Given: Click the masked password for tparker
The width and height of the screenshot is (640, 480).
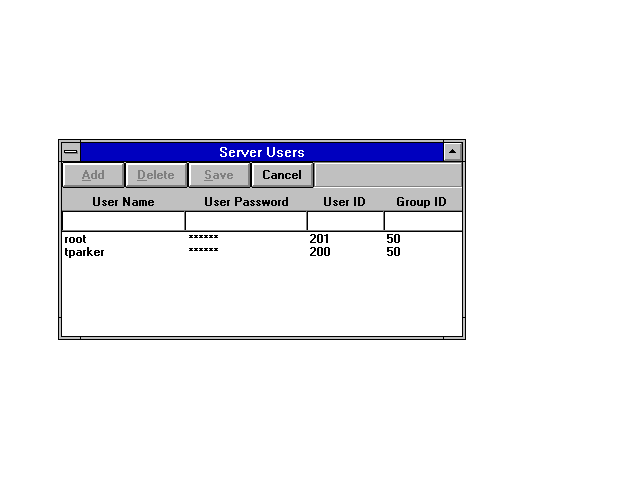Looking at the screenshot, I should click(203, 251).
